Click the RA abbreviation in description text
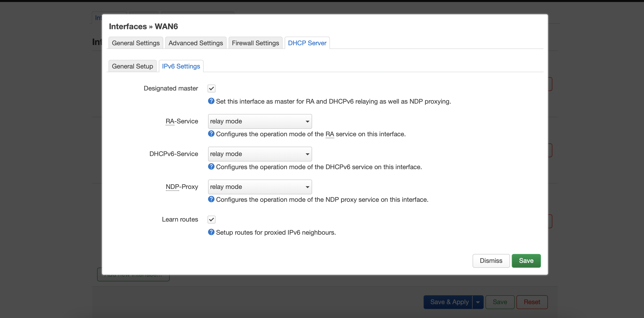 point(329,134)
